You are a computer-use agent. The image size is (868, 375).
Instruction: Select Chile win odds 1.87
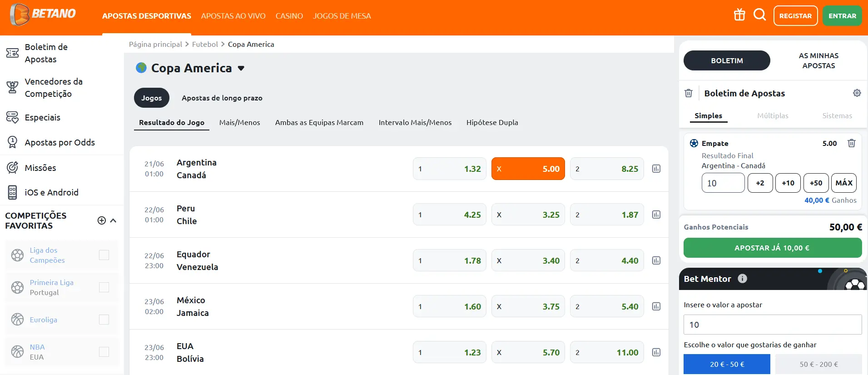(x=607, y=215)
